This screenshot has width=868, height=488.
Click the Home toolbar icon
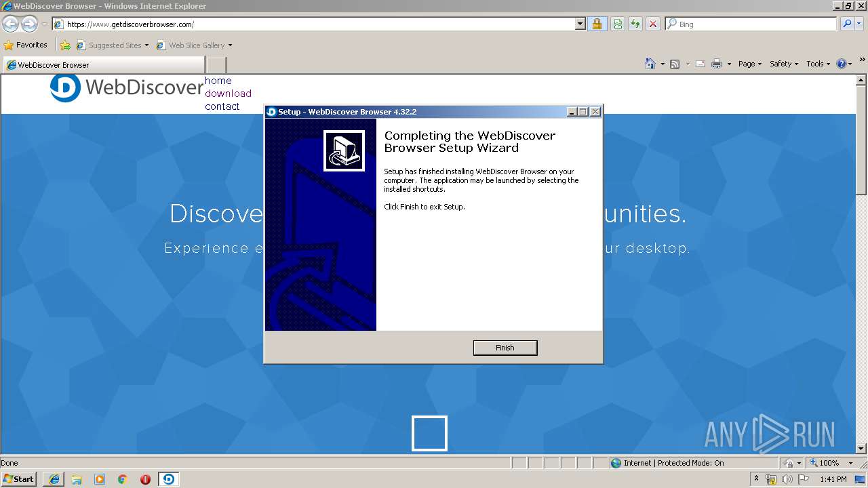[650, 64]
